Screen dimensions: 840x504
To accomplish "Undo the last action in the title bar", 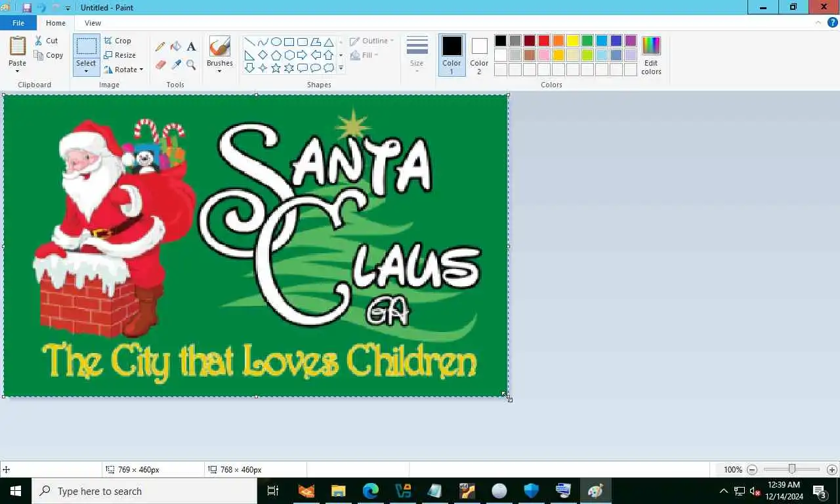I will [x=41, y=8].
